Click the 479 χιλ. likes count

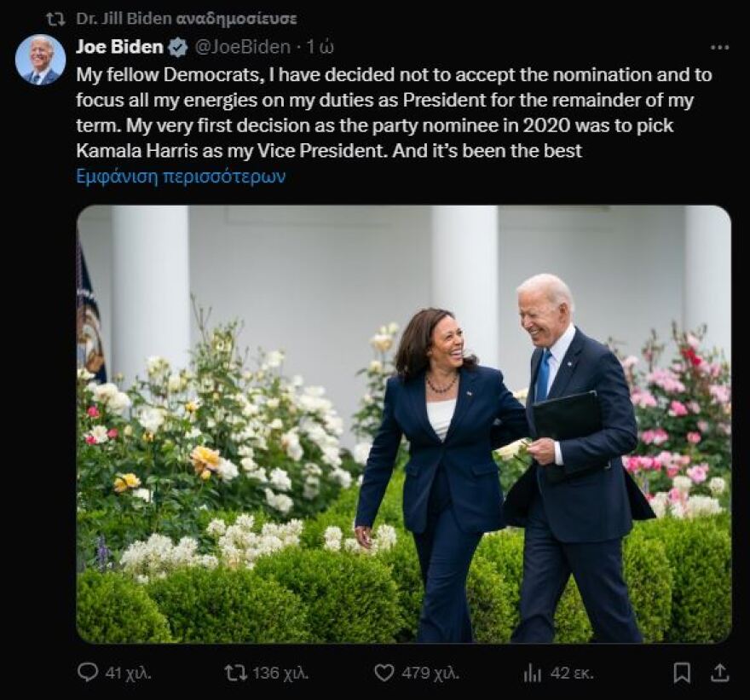(x=430, y=673)
